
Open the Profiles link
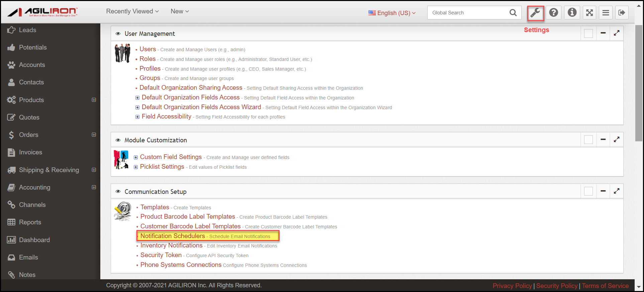point(150,69)
